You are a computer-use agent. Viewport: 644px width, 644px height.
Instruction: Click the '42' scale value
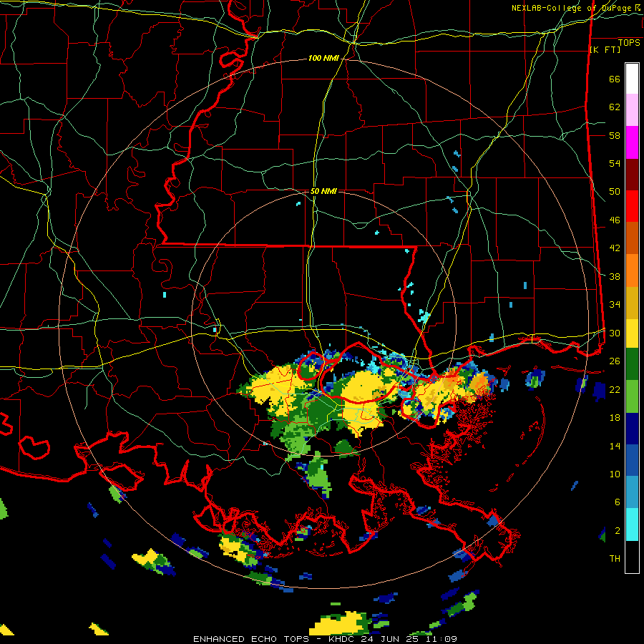point(615,248)
